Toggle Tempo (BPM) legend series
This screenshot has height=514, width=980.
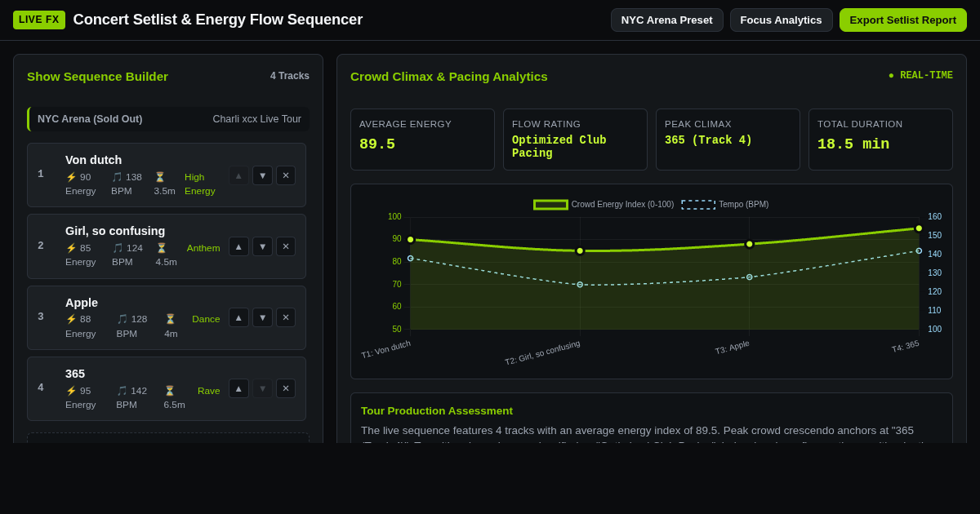725,205
